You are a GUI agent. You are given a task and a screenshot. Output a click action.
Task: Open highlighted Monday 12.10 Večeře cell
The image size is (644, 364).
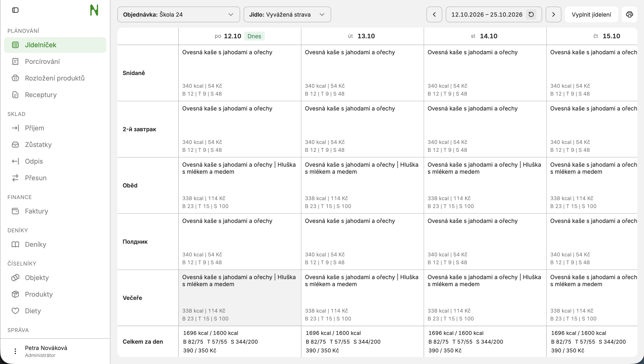(240, 298)
